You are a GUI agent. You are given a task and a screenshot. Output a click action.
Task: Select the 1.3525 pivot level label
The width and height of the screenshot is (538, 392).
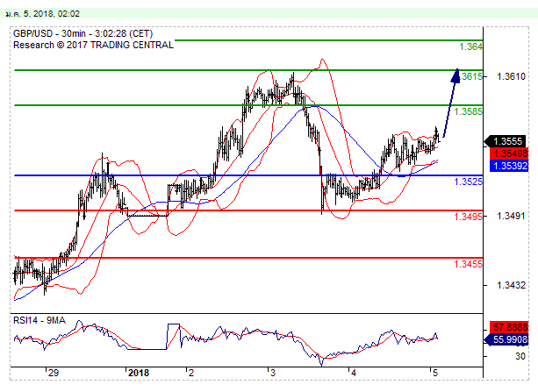tap(466, 182)
